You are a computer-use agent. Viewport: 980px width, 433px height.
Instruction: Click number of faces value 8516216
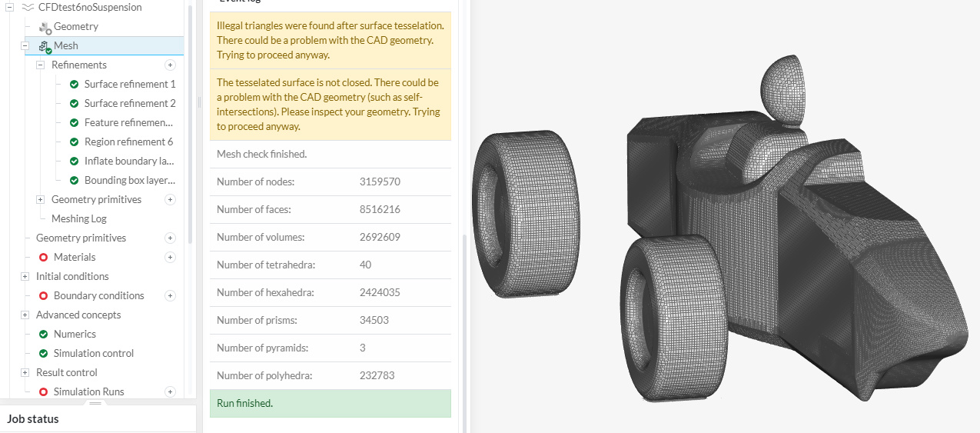point(380,210)
